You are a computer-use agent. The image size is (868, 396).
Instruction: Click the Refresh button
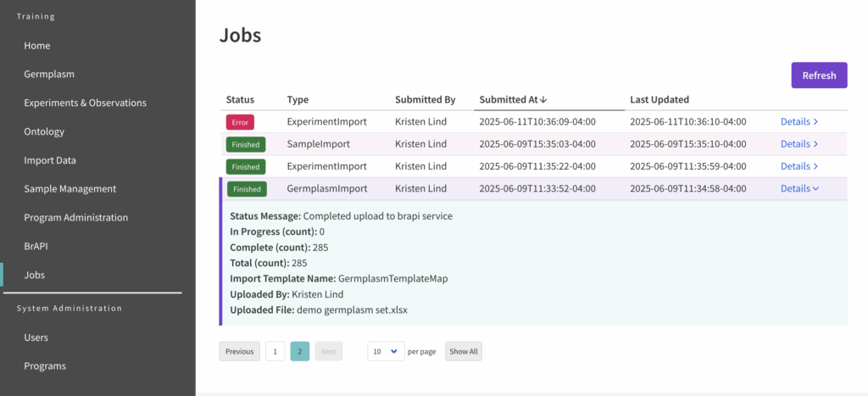coord(819,75)
